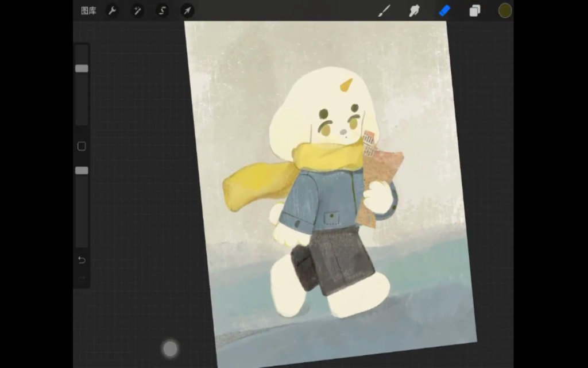Select the Smudge tool
The image size is (588, 368).
414,11
